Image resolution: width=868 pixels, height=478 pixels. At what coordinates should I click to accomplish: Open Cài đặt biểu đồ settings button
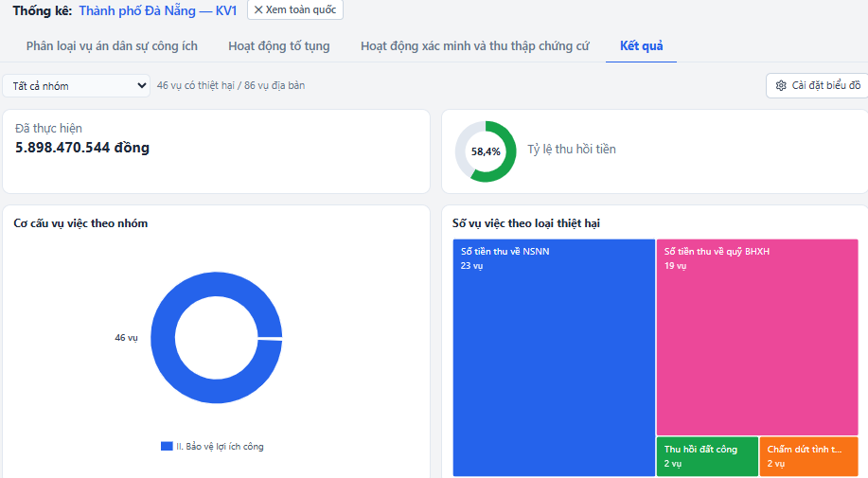coord(817,86)
